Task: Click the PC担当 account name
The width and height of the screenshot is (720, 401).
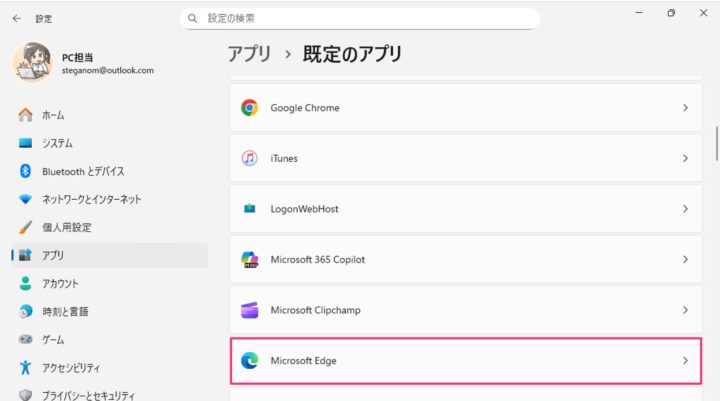Action: click(x=78, y=57)
